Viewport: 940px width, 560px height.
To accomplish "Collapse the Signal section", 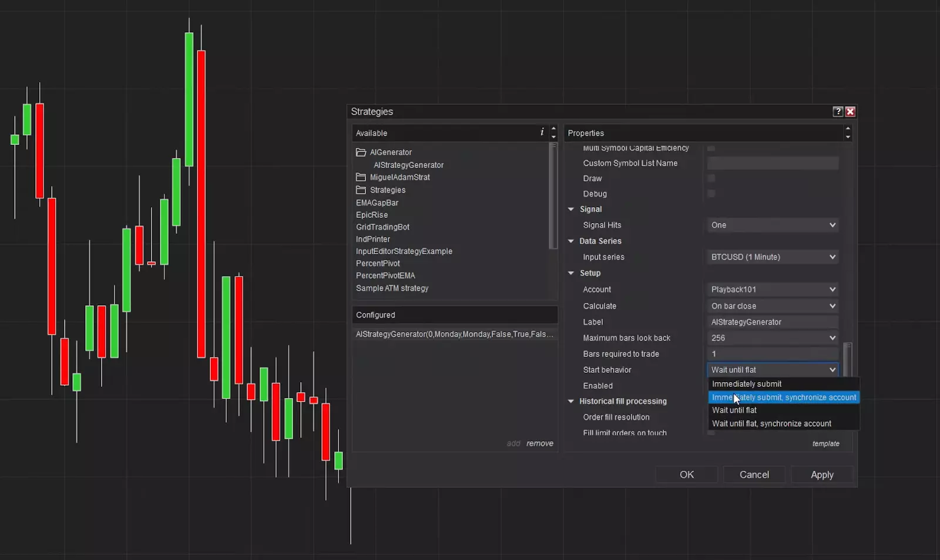I will tap(571, 209).
